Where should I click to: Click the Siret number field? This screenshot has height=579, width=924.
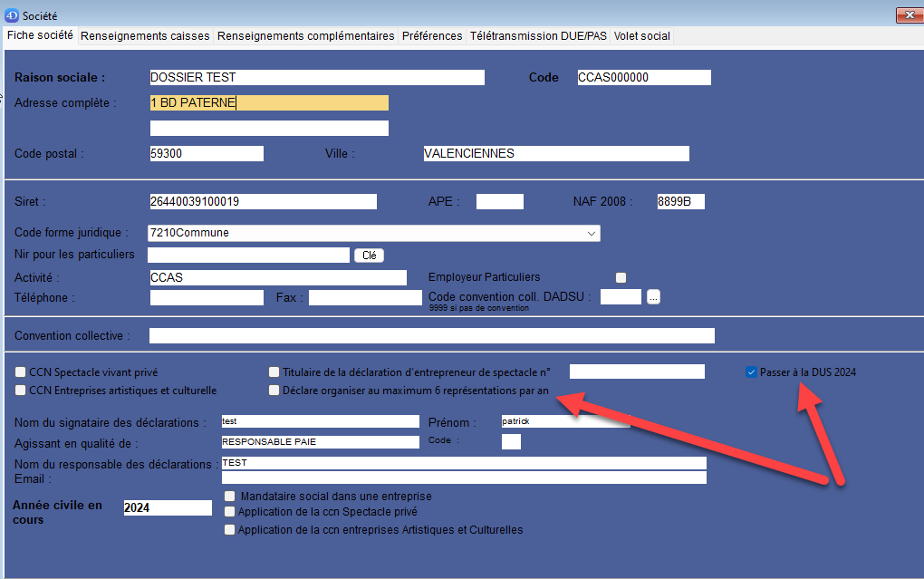[262, 201]
